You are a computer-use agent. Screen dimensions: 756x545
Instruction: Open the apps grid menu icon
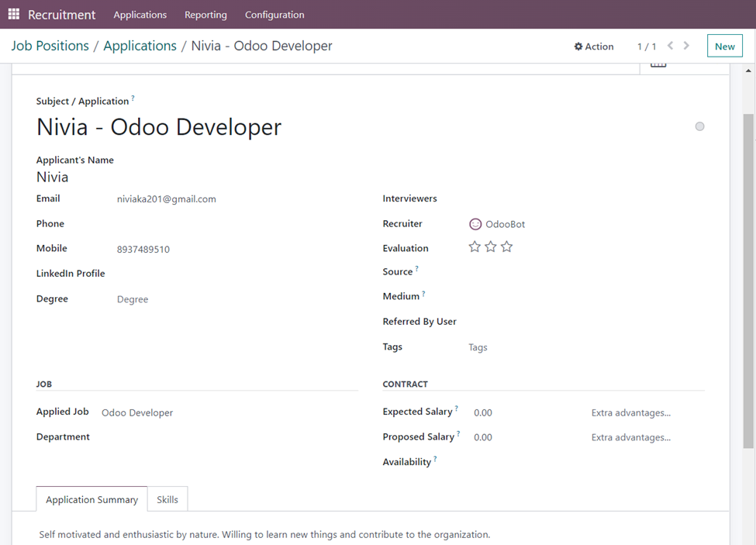[x=13, y=14]
